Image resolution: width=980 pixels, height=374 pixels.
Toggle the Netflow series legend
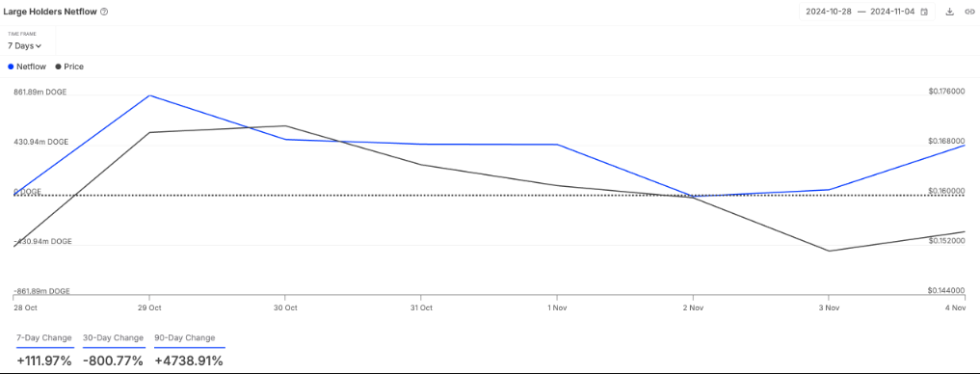27,67
